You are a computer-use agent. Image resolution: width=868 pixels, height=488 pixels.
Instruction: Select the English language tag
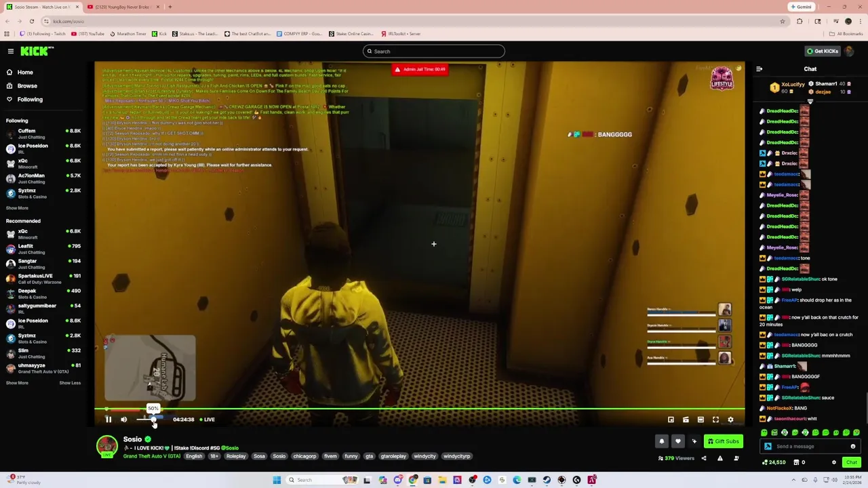tap(194, 456)
